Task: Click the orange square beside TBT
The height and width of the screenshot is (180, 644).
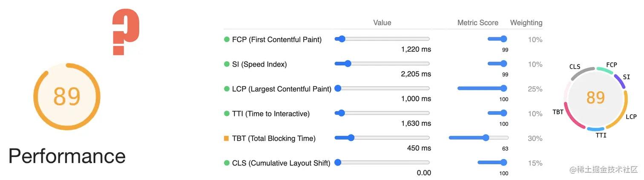Action: 227,138
